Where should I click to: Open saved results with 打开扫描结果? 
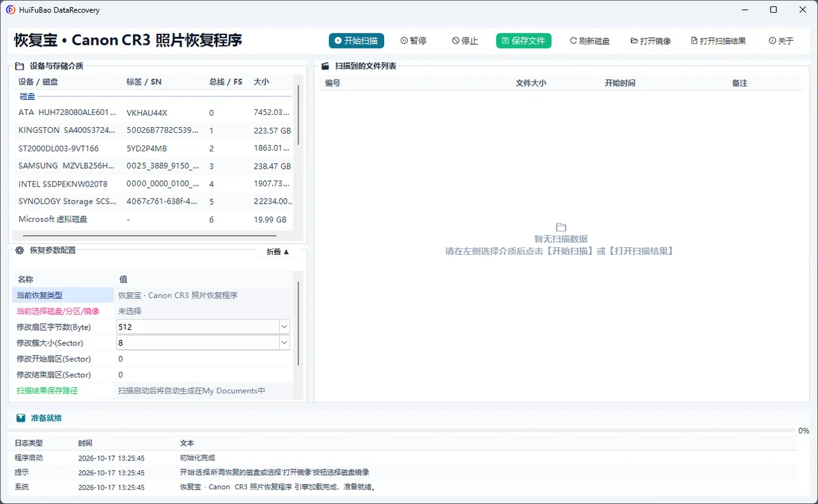coord(718,41)
